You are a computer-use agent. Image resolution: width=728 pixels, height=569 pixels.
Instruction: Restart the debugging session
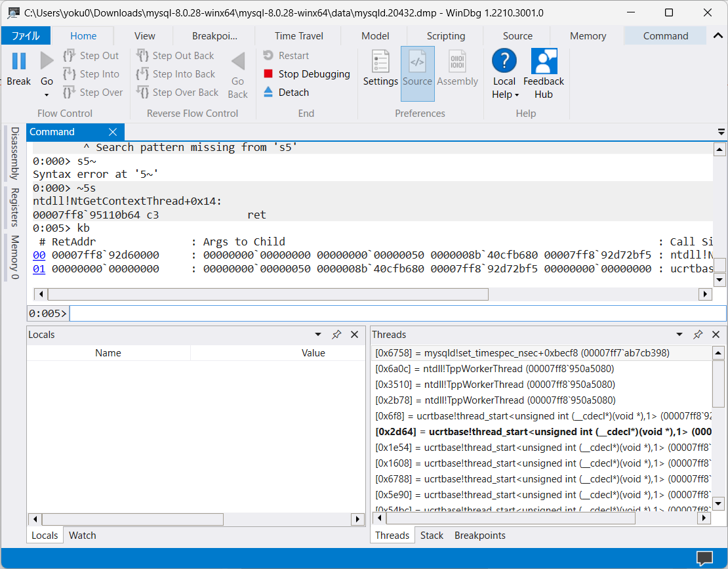[x=286, y=56]
